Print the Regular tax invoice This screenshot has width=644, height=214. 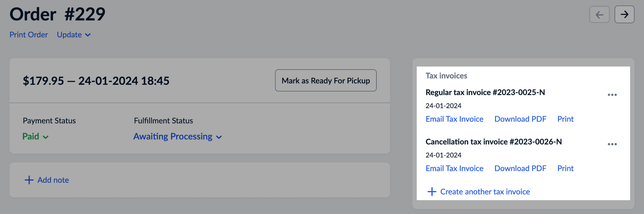tap(565, 119)
